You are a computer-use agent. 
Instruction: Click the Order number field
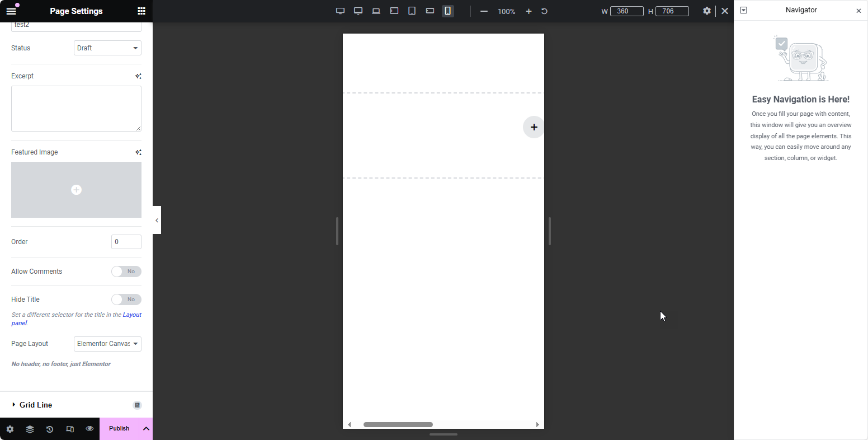point(126,242)
